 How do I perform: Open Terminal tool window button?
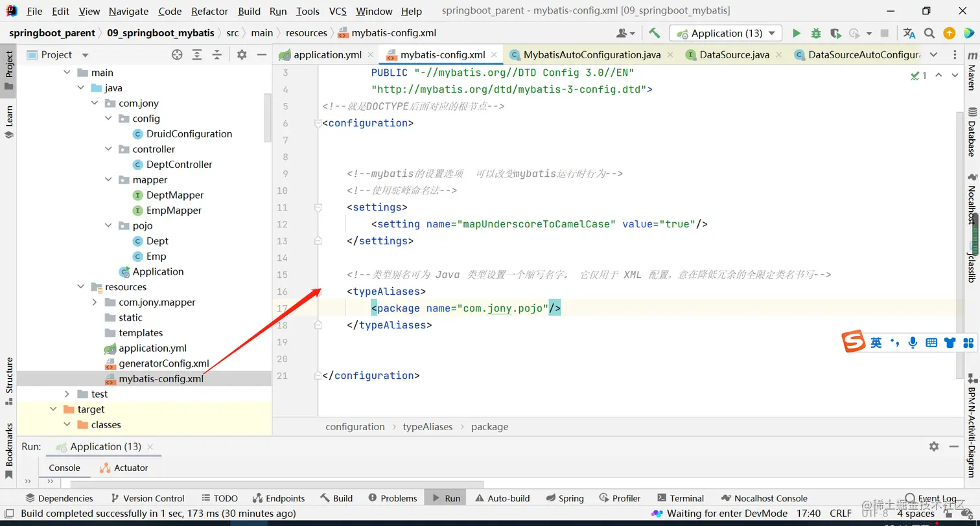point(681,498)
